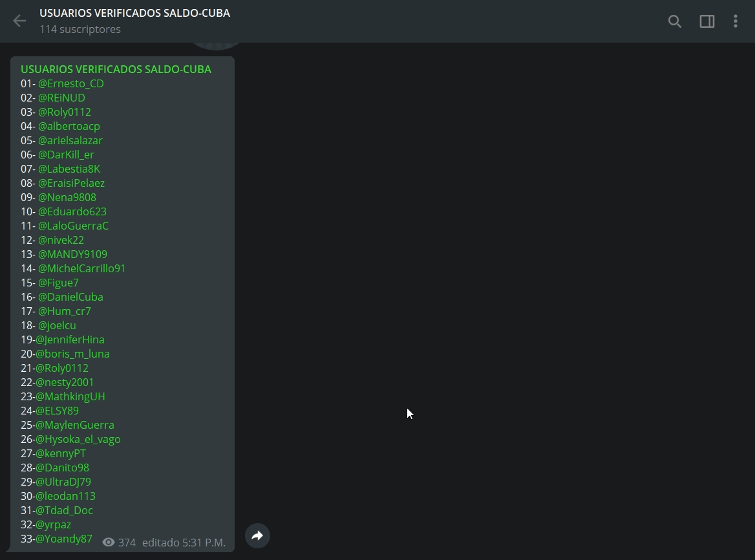Open channel info from title header
This screenshot has height=560, width=755.
point(135,13)
